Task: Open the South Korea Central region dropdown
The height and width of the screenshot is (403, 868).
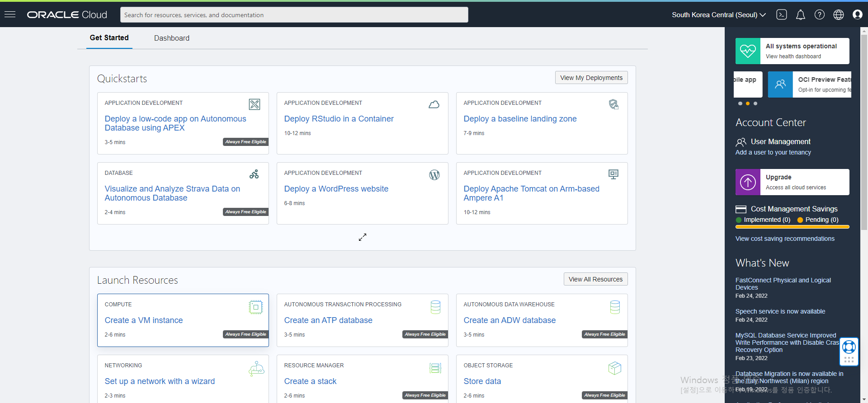Action: pyautogui.click(x=719, y=15)
